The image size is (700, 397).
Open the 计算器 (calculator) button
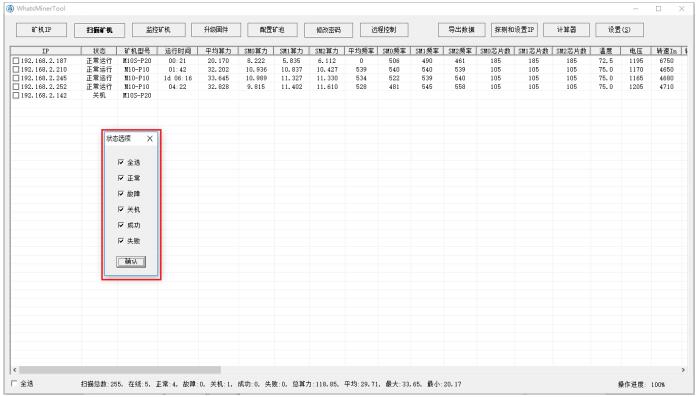point(567,30)
